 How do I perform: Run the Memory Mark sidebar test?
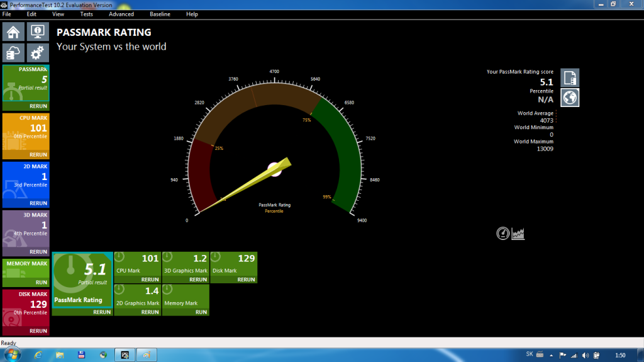point(42,283)
